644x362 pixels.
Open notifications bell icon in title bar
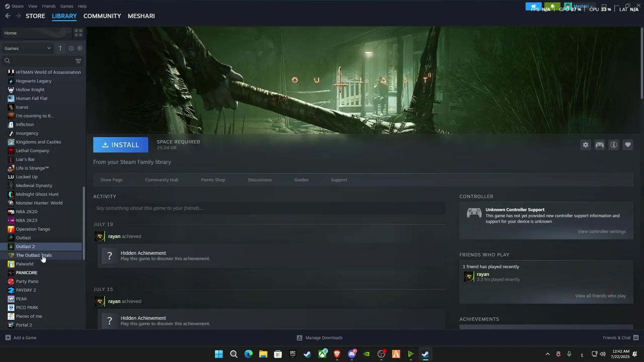(552, 7)
